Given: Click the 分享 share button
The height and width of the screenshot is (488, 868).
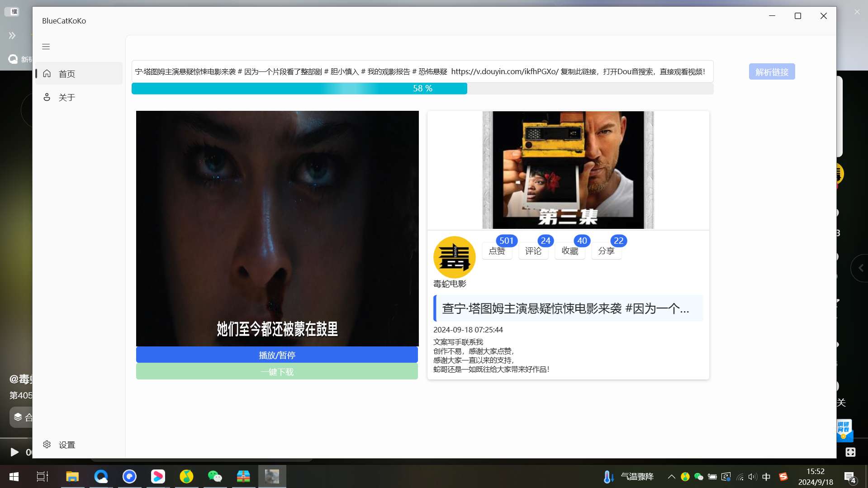Looking at the screenshot, I should pyautogui.click(x=606, y=251).
